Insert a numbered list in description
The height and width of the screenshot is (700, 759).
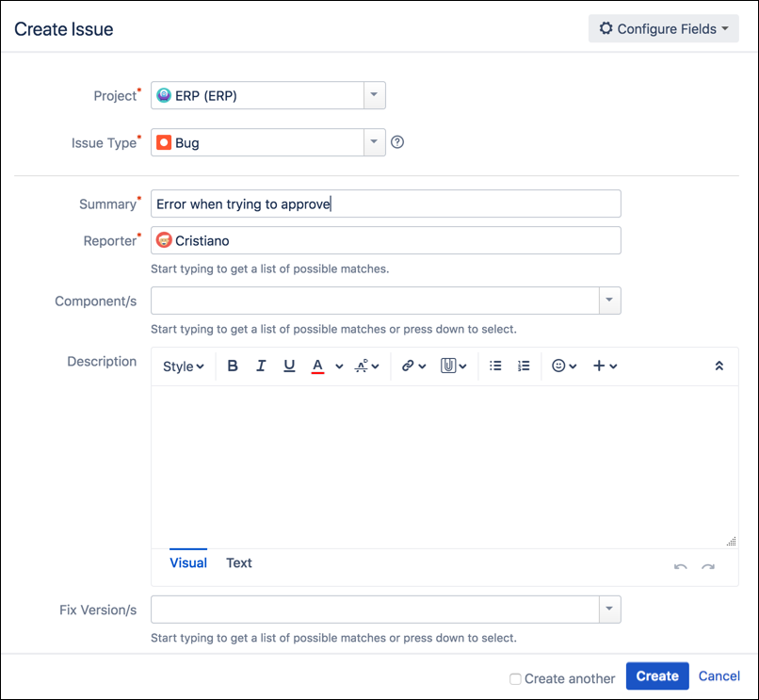[x=525, y=366]
